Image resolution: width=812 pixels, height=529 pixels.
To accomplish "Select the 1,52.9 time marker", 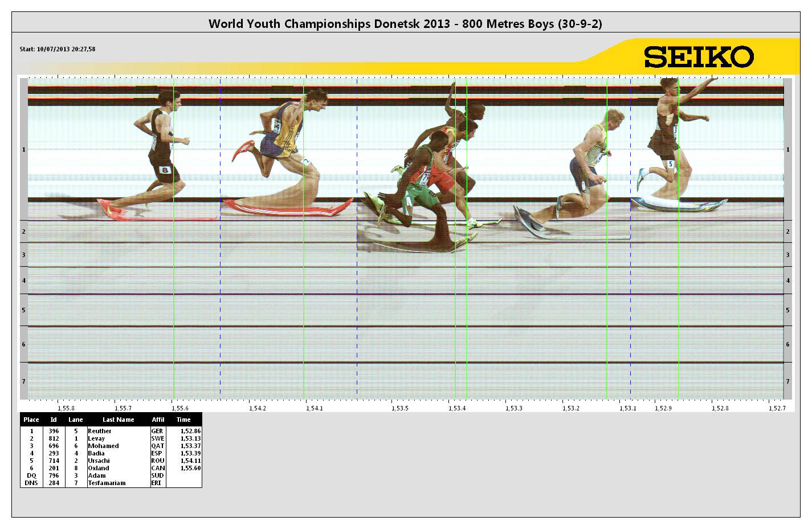I will pyautogui.click(x=663, y=408).
